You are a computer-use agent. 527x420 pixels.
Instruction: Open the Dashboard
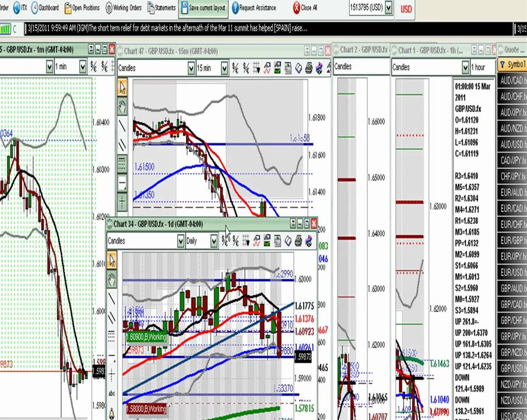(45, 8)
